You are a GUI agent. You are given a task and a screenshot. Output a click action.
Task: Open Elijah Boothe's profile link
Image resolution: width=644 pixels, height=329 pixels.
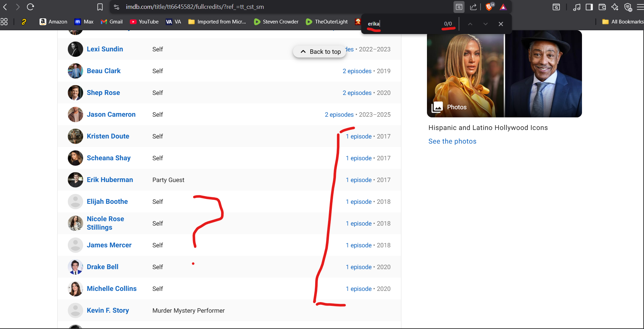pos(107,201)
